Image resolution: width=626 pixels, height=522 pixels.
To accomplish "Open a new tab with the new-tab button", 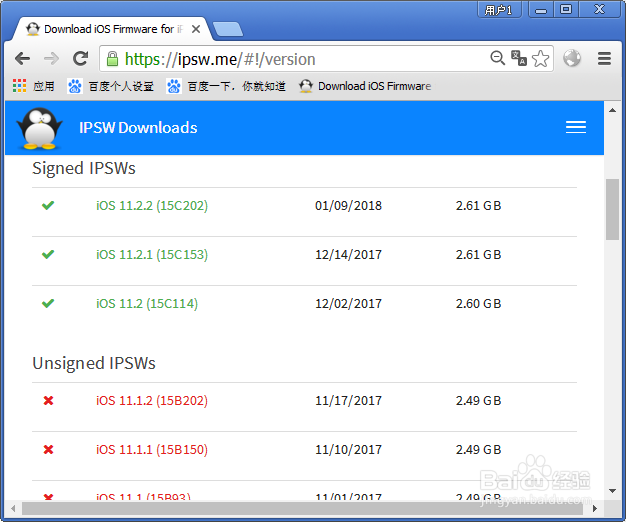I will (x=228, y=30).
